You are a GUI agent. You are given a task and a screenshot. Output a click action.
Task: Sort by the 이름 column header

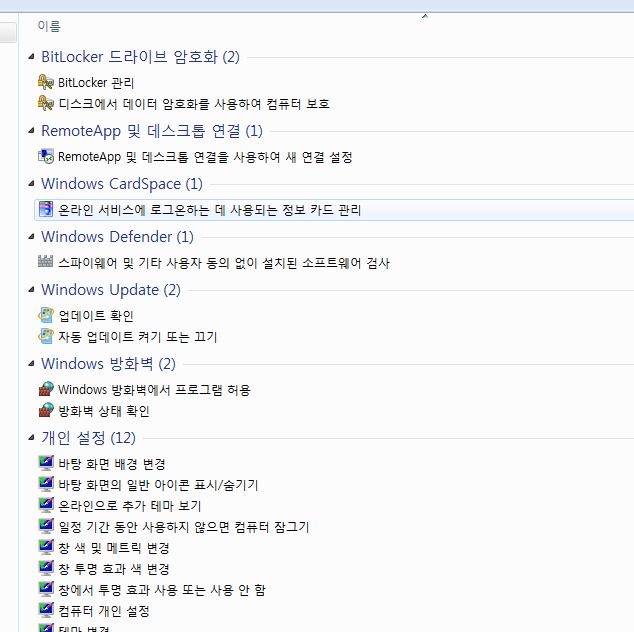(49, 26)
